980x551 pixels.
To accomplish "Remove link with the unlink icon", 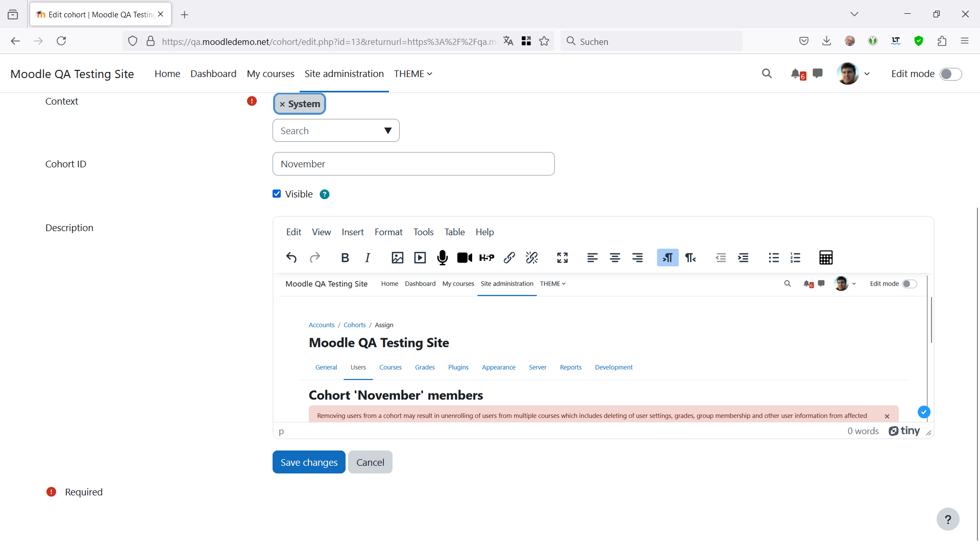I will tap(532, 258).
